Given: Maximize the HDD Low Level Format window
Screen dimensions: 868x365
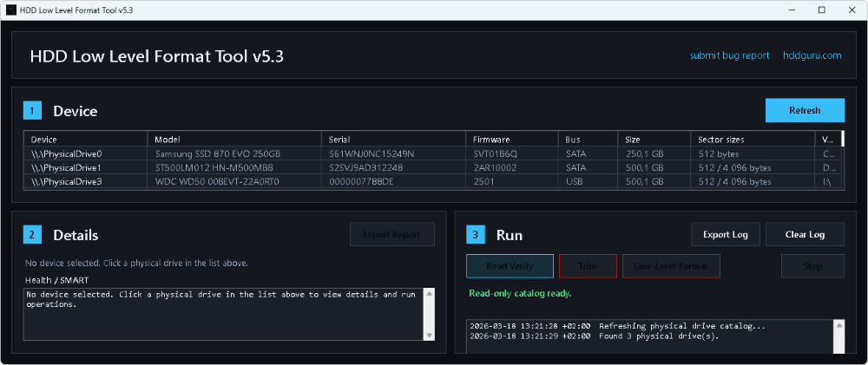Looking at the screenshot, I should pos(822,10).
